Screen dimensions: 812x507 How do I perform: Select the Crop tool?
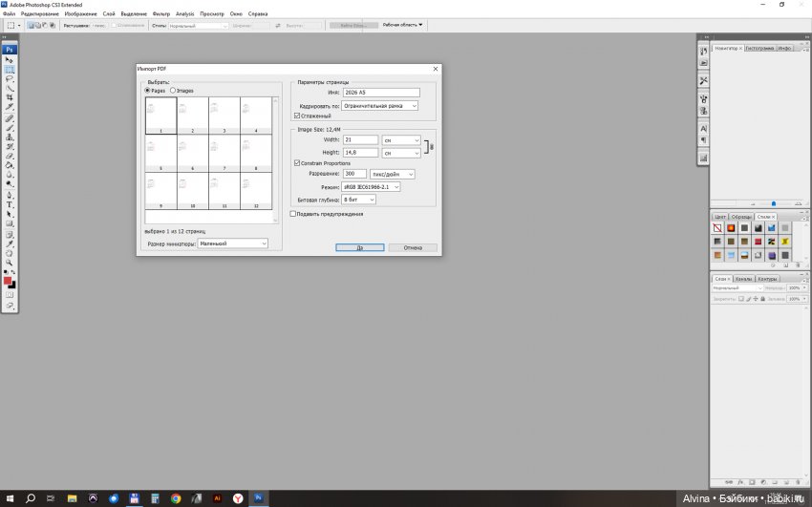[x=11, y=97]
